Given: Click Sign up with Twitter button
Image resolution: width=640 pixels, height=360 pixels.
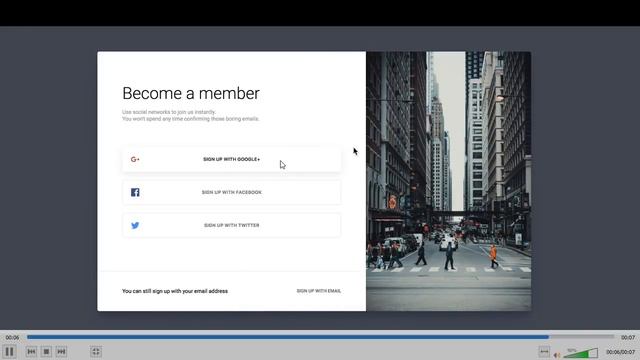Looking at the screenshot, I should (231, 225).
